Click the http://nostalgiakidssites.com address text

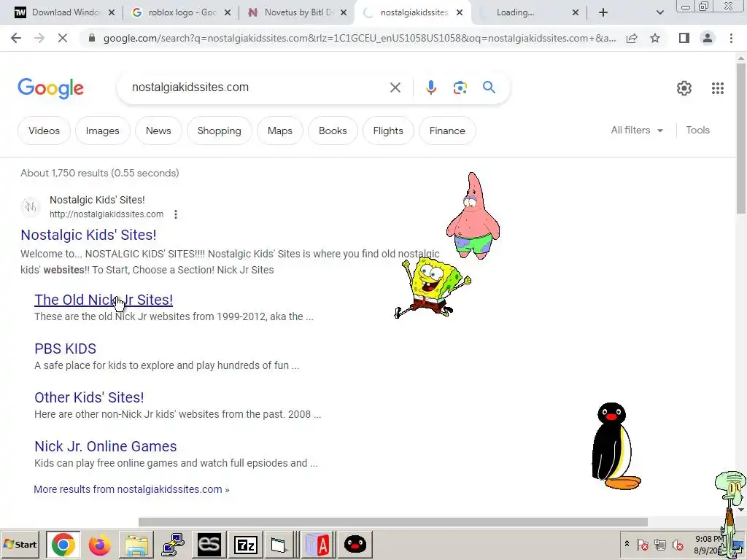pos(107,214)
